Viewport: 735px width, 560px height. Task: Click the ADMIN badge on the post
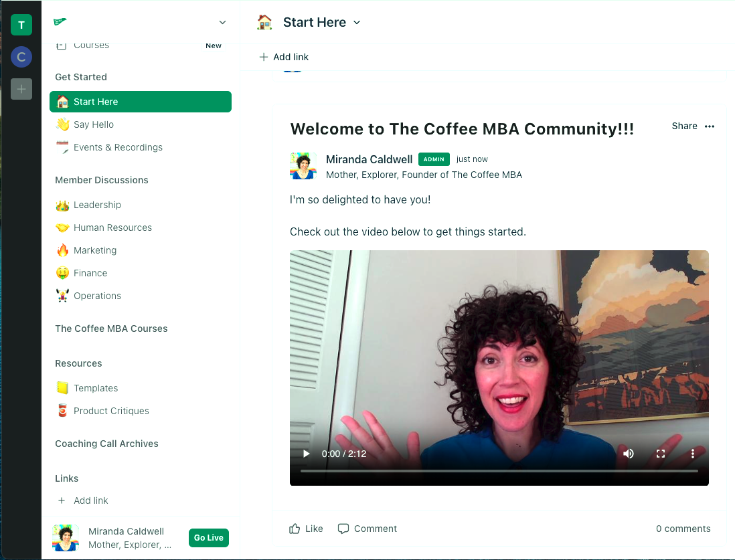pos(434,159)
